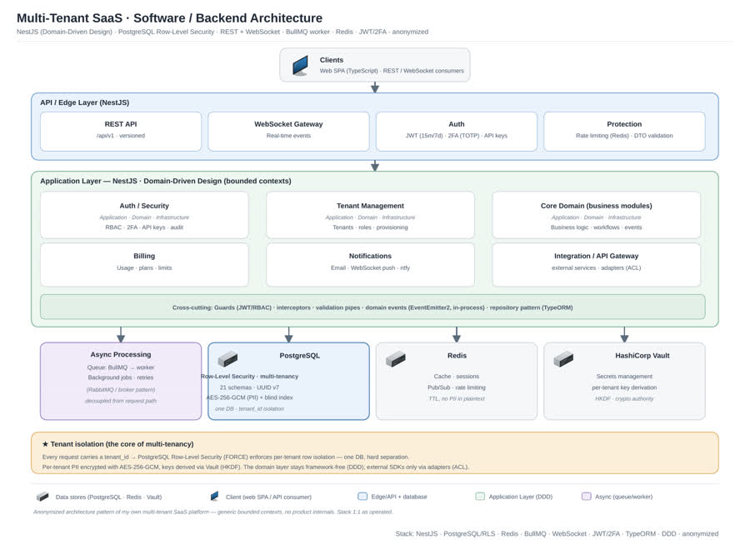Click the Async (queue/worker) legend swatch
Viewport: 750px width, 560px height.
click(587, 497)
